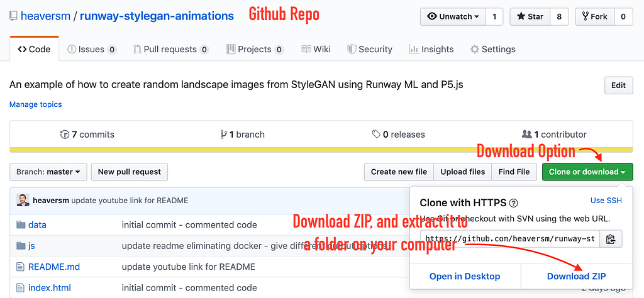Open the Branch: master dropdown
The width and height of the screenshot is (644, 298).
coord(48,172)
